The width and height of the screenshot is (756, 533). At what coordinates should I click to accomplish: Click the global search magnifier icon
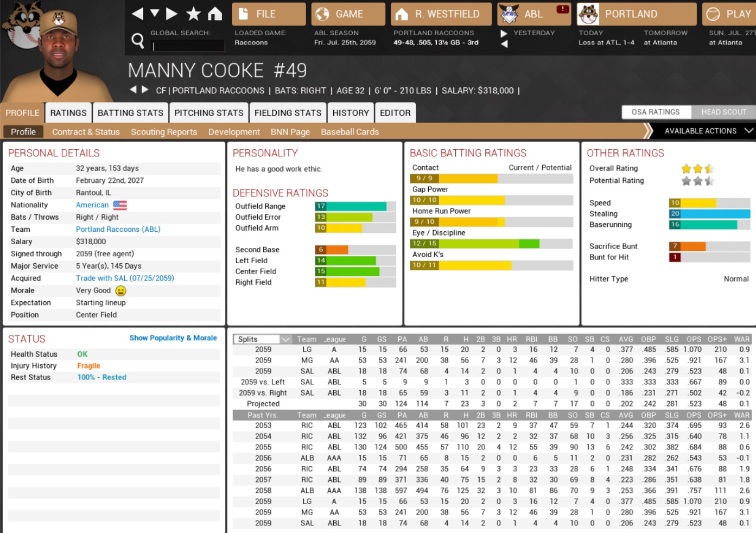[138, 40]
